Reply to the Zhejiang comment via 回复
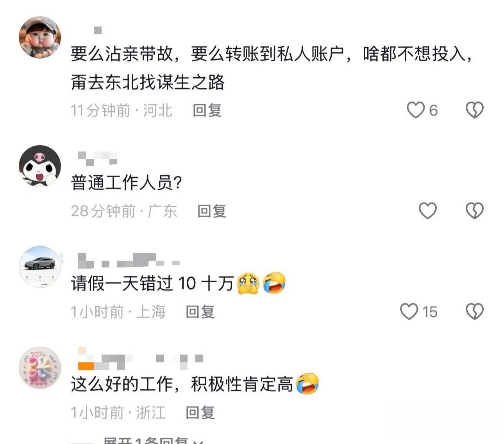The height and width of the screenshot is (444, 504). coord(200,413)
